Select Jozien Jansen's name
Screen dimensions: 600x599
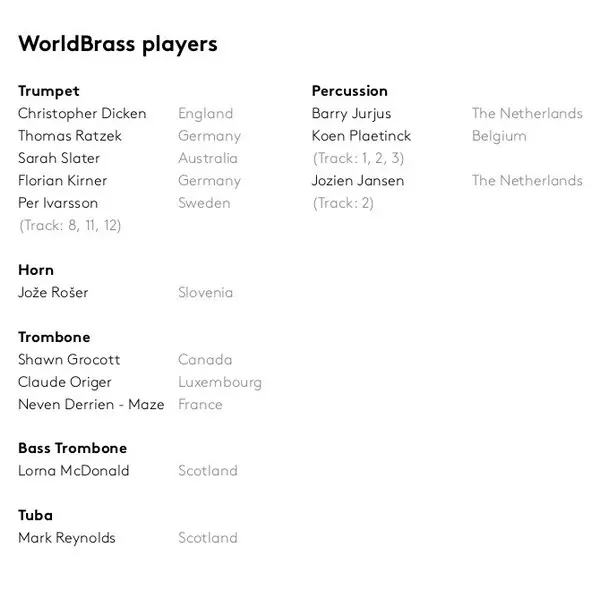point(358,181)
